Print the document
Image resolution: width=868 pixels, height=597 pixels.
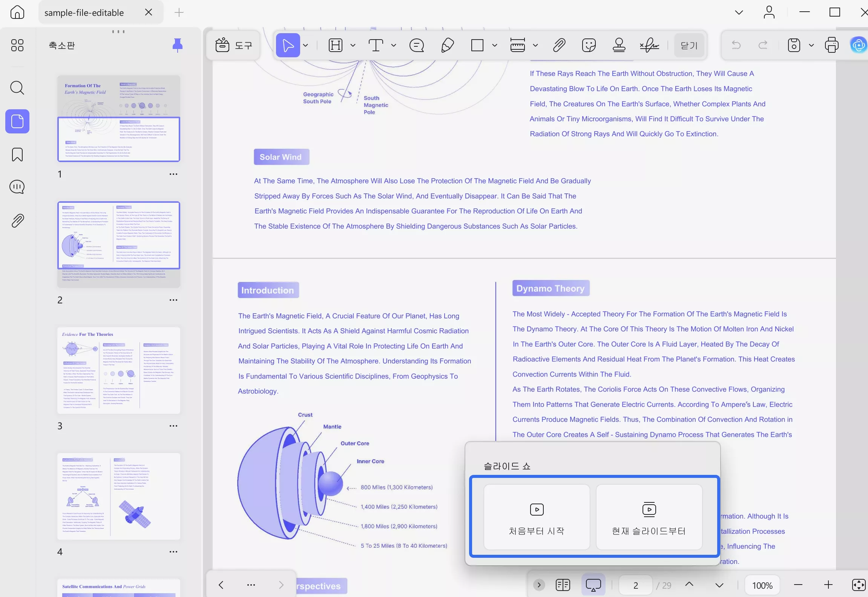point(832,45)
